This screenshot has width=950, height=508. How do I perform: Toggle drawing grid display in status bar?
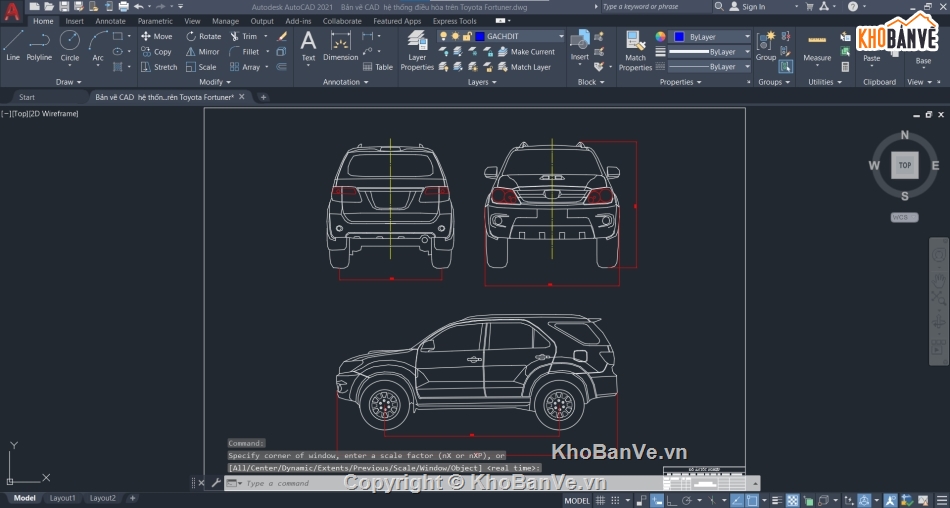point(600,501)
